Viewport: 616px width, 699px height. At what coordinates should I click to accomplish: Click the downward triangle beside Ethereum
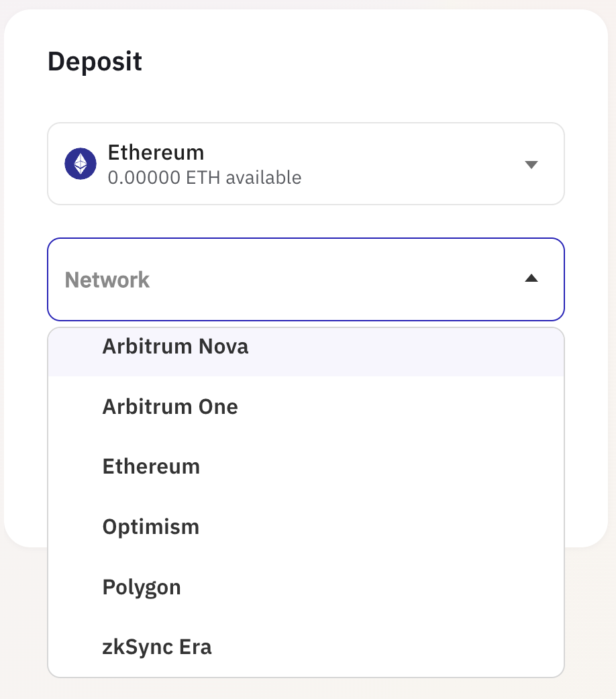(531, 163)
